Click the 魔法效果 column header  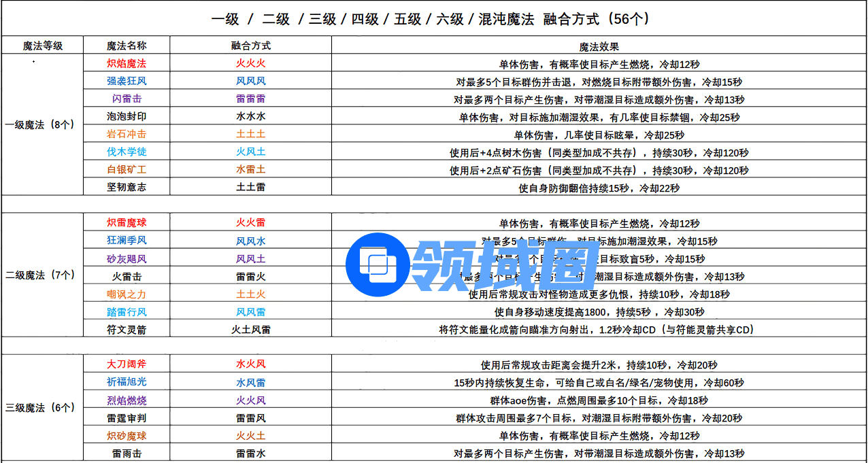[x=599, y=46]
